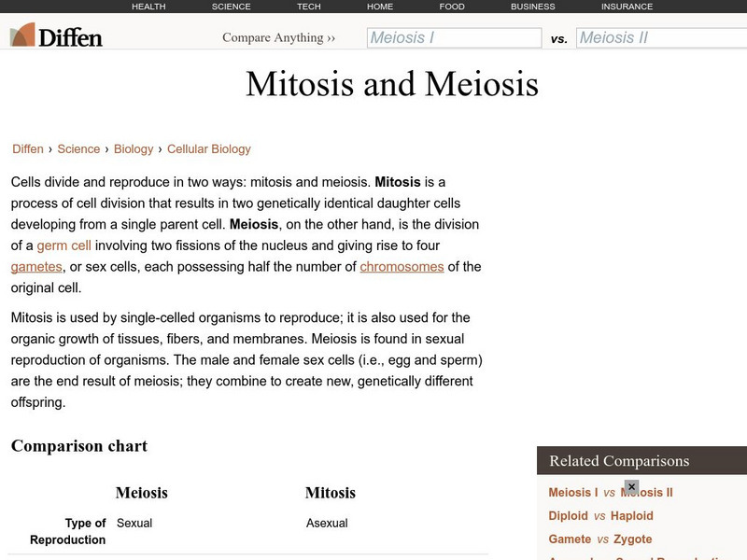Click the Science breadcrumb link
Screen dimensions: 747x560
coord(78,149)
